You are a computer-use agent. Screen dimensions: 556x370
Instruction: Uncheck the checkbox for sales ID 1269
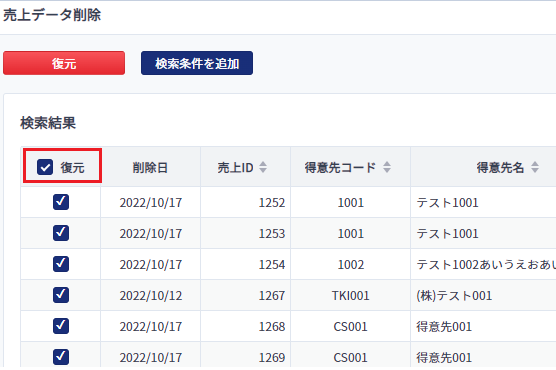(x=61, y=357)
